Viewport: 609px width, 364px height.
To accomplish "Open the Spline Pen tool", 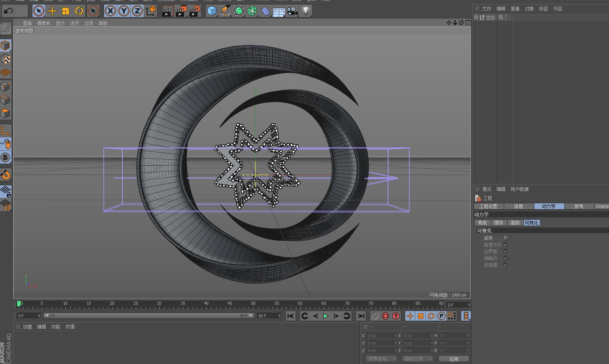I will pyautogui.click(x=225, y=11).
